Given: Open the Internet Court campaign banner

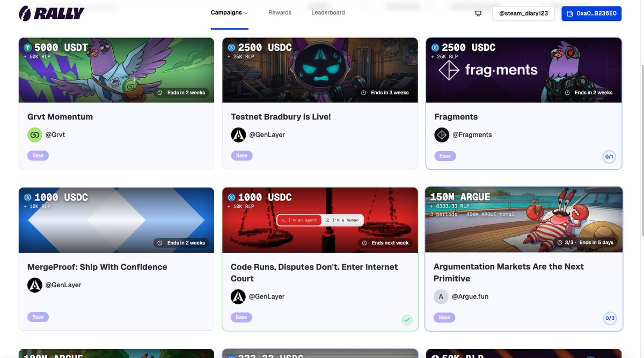Looking at the screenshot, I should [320, 220].
